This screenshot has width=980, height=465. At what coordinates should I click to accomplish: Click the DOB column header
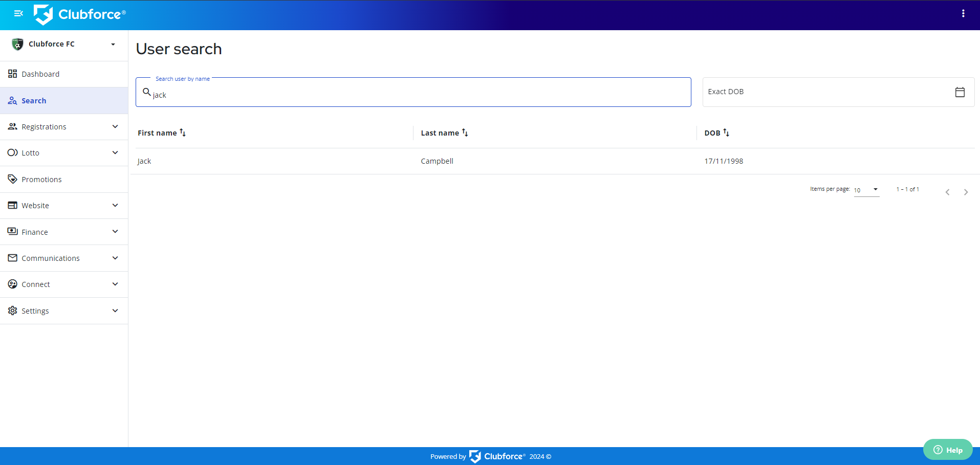click(712, 133)
